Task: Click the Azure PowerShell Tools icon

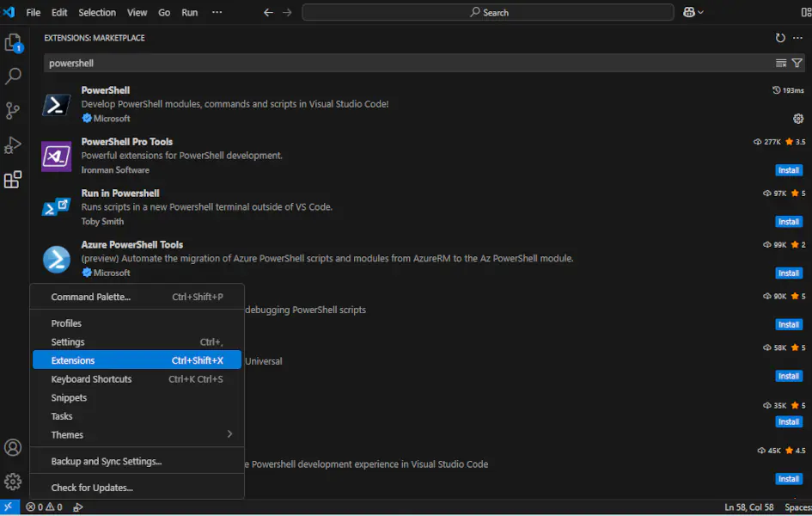Action: 57,259
